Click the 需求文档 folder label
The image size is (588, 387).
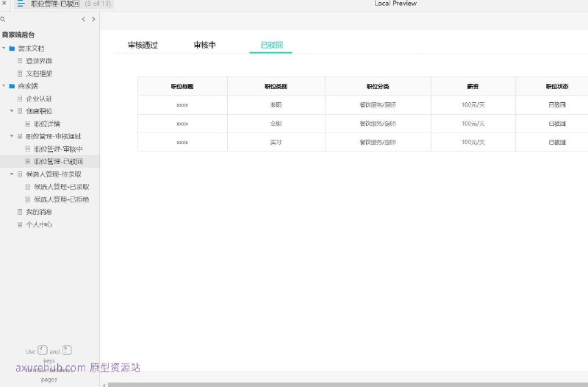click(x=31, y=49)
